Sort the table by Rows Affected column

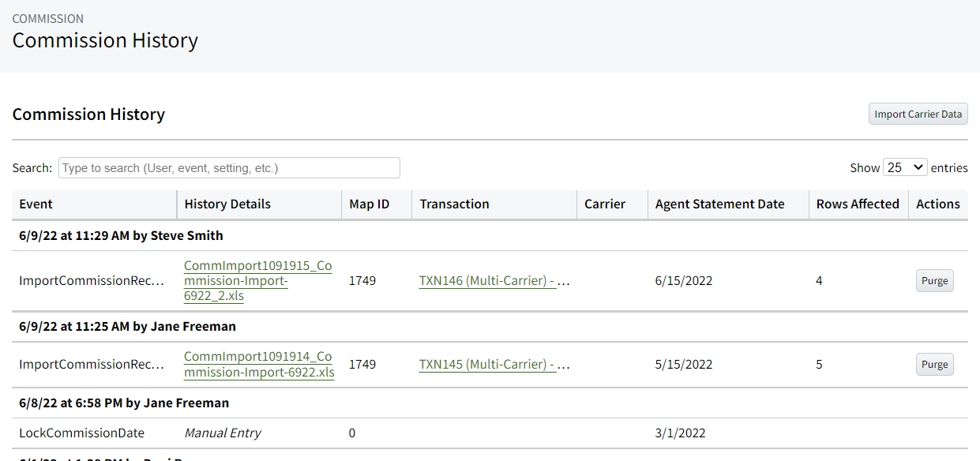click(x=858, y=204)
